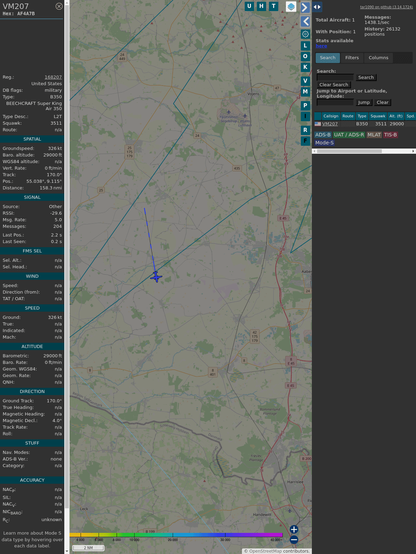The image size is (416, 554).
Task: Click the Clear button beside Jump
Action: pos(382,102)
